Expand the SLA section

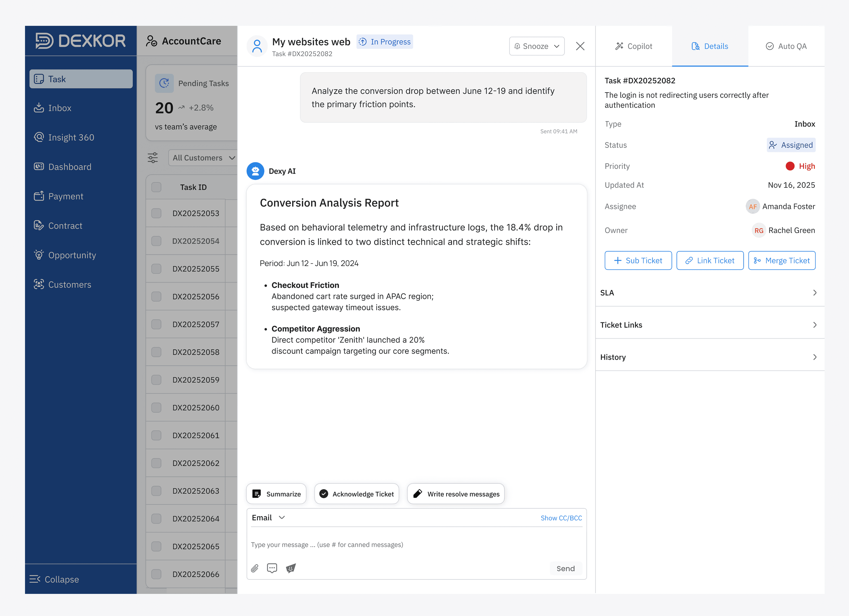(710, 293)
